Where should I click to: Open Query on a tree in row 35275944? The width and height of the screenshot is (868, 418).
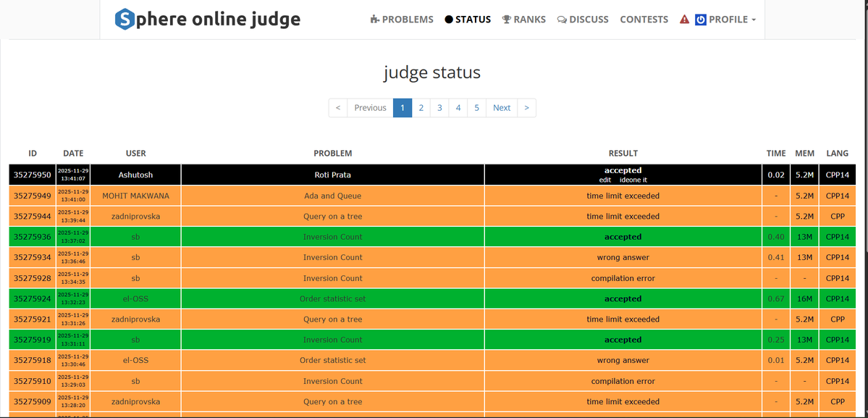[333, 216]
